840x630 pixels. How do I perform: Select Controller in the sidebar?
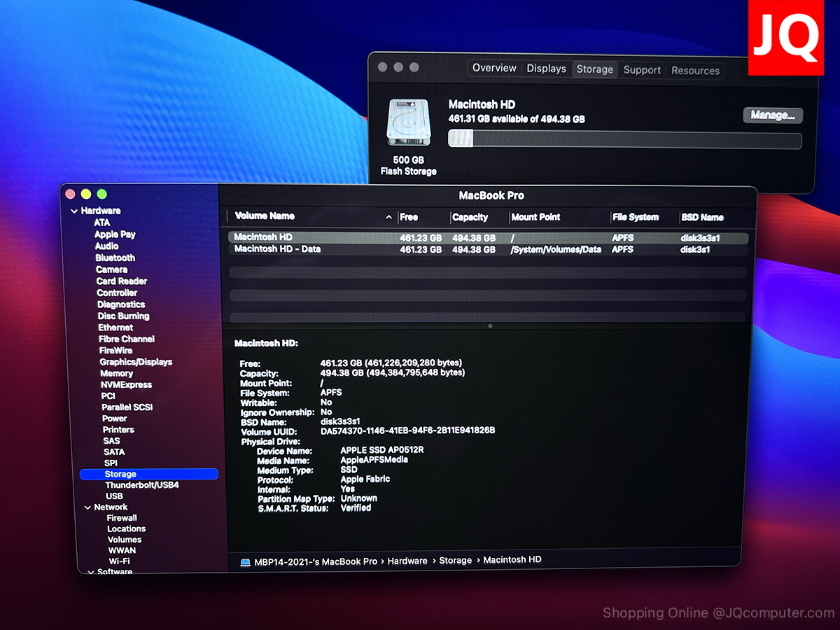pos(117,293)
